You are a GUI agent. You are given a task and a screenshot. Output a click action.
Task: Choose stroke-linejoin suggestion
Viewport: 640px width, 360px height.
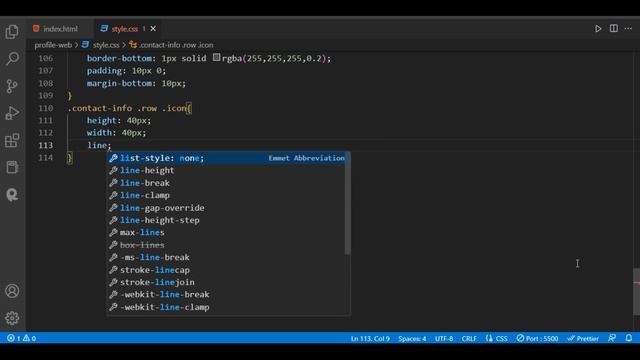(x=226, y=282)
